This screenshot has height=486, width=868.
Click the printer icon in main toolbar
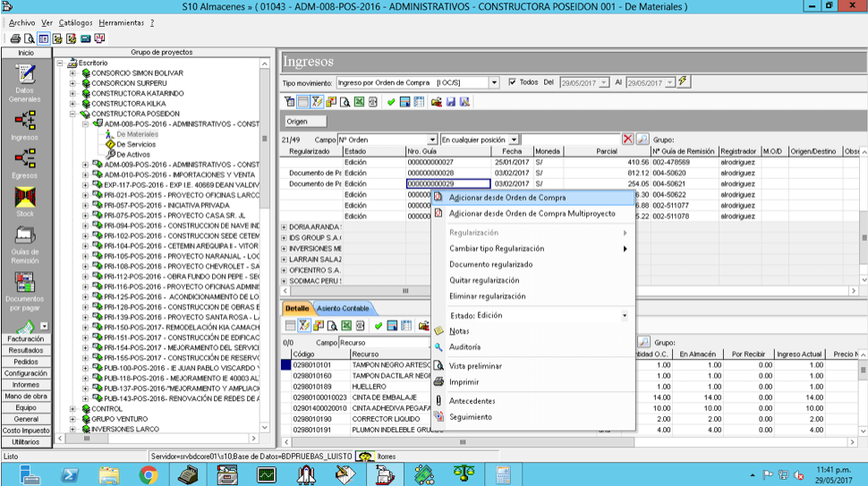(x=15, y=38)
